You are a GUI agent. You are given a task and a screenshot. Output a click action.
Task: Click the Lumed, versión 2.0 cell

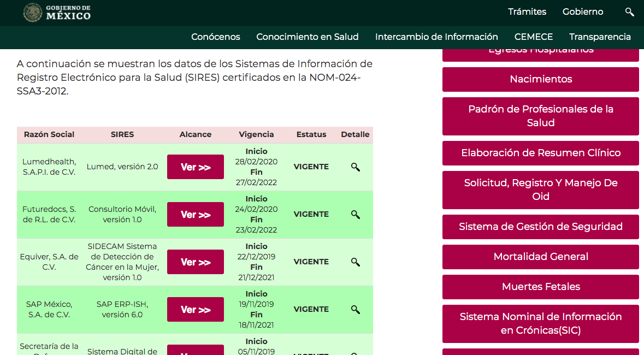click(x=122, y=167)
